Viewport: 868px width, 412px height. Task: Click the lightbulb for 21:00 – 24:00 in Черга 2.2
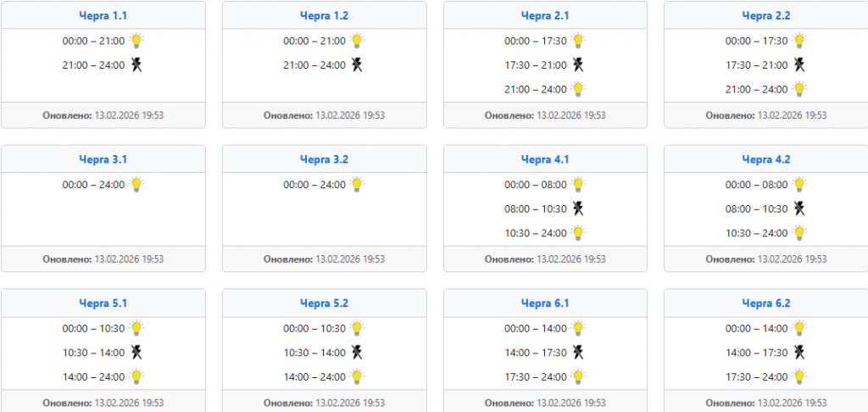(799, 89)
